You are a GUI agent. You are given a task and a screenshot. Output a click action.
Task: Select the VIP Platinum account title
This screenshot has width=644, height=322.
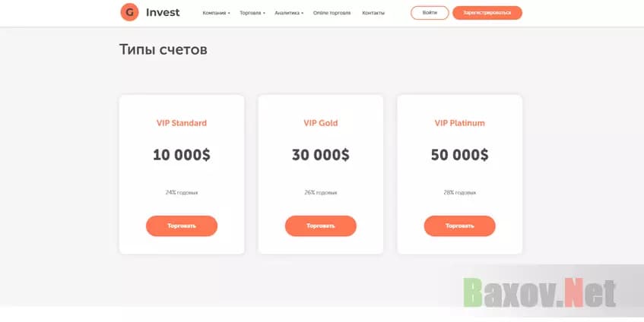(459, 123)
